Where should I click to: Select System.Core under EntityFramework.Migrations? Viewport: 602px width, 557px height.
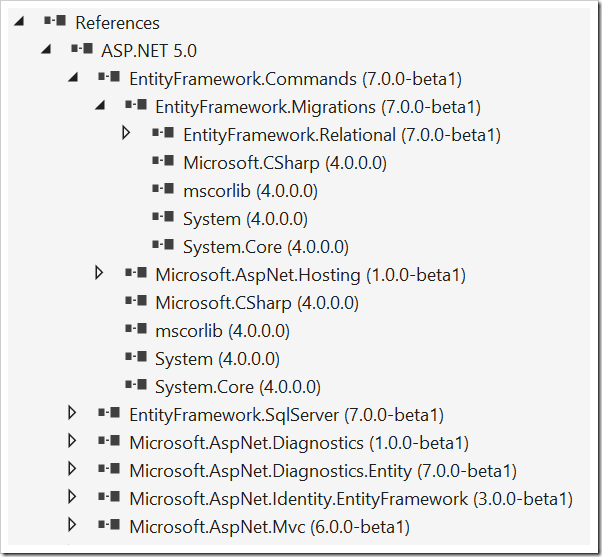tap(266, 247)
